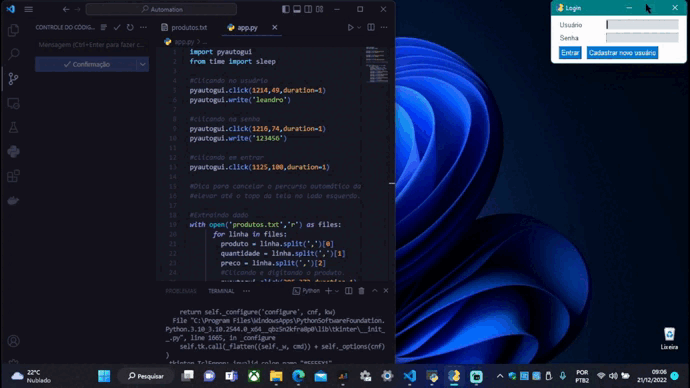Click the Senha field in Login window
The image size is (690, 388).
tap(642, 38)
